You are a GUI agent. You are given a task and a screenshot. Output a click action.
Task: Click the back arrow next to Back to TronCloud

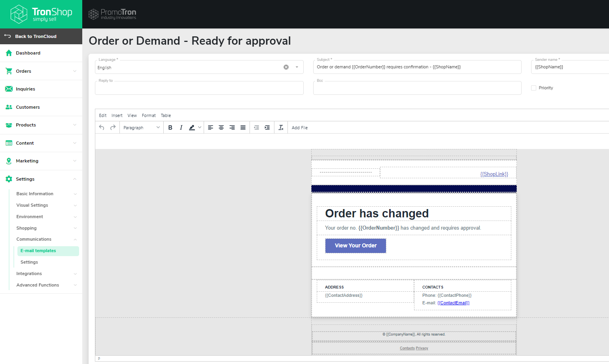[x=8, y=36]
